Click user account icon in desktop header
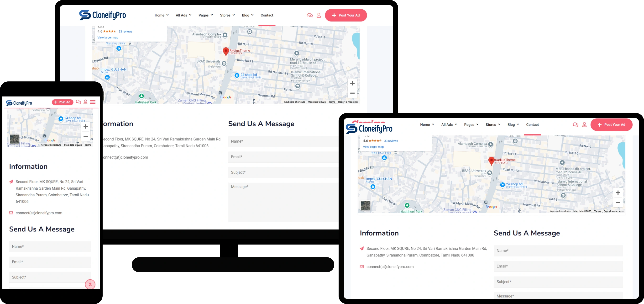The width and height of the screenshot is (644, 304). pos(319,15)
